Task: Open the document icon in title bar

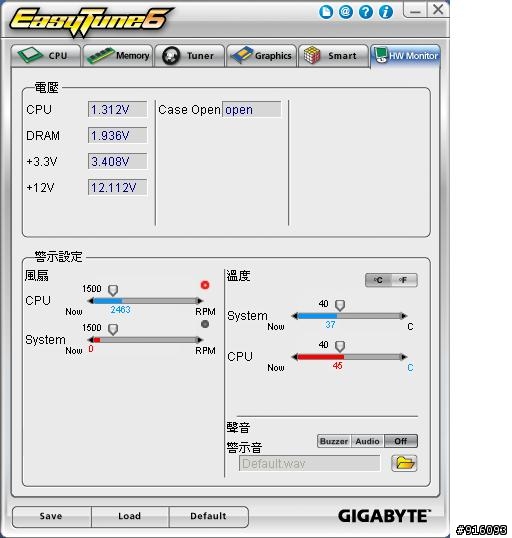Action: pyautogui.click(x=326, y=12)
